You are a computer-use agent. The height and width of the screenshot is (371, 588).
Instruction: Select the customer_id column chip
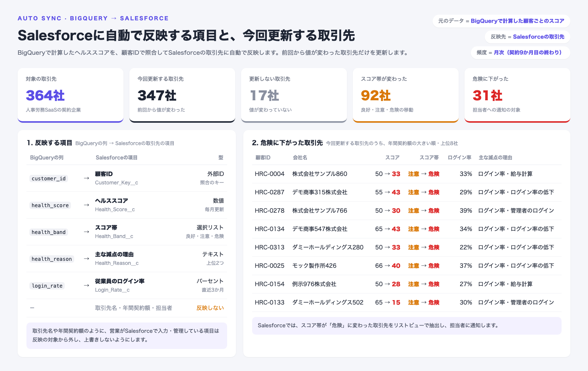click(x=49, y=179)
